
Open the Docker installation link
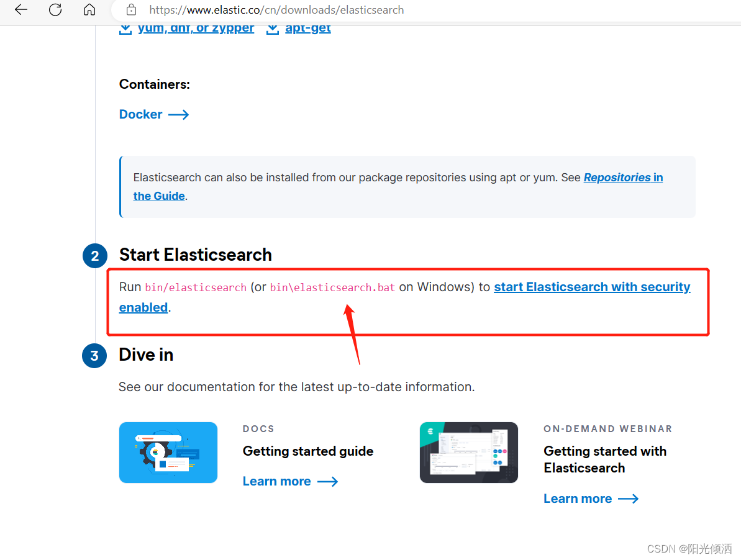point(140,114)
